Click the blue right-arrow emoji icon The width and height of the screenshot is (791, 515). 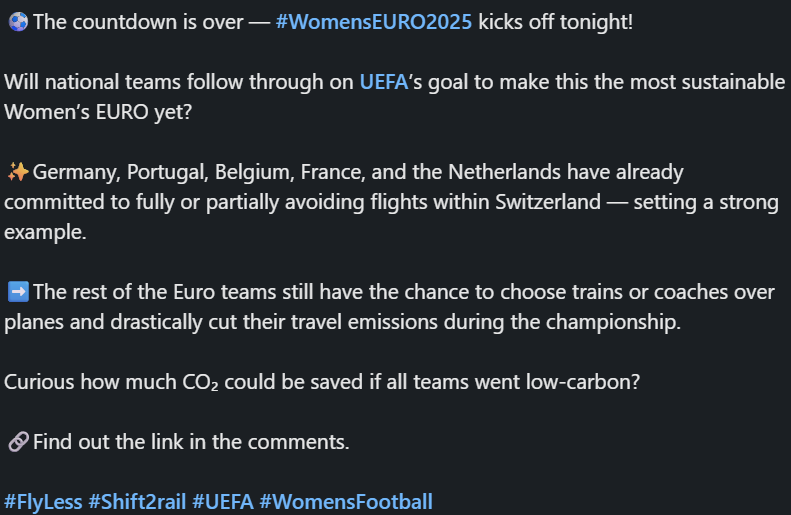point(17,292)
